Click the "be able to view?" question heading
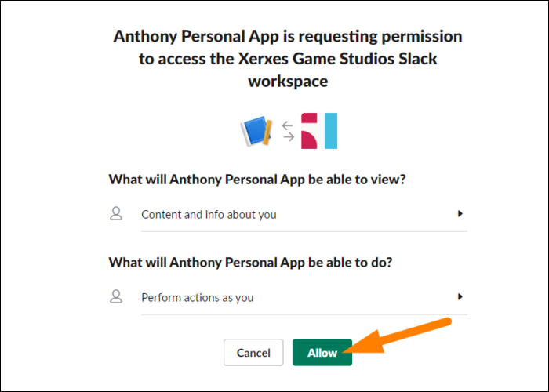 point(256,179)
